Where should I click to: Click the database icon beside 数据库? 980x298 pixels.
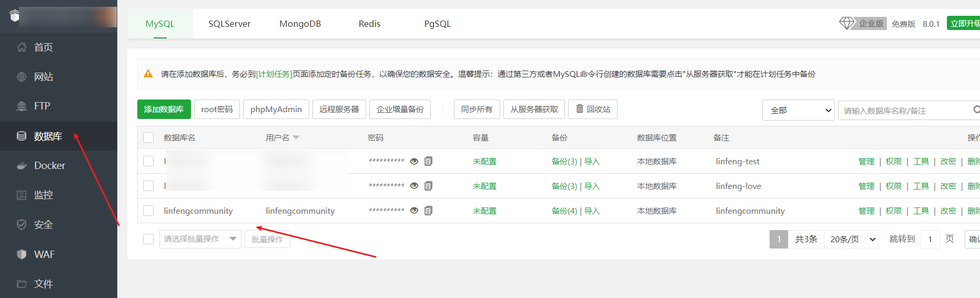pos(22,136)
